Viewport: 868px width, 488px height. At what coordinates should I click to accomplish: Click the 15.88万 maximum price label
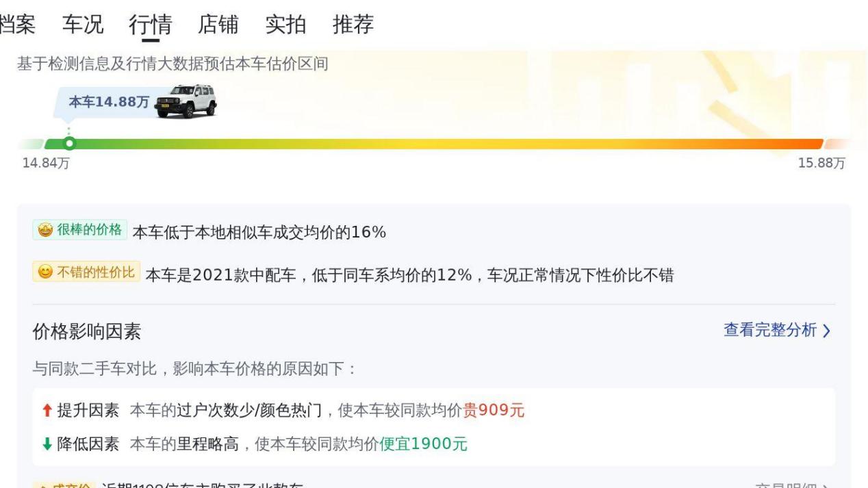coord(821,163)
